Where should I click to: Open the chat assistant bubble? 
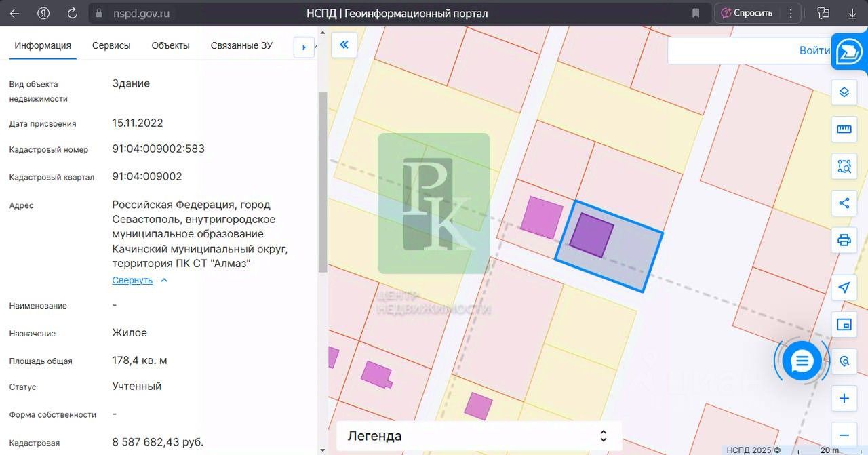pos(802,361)
